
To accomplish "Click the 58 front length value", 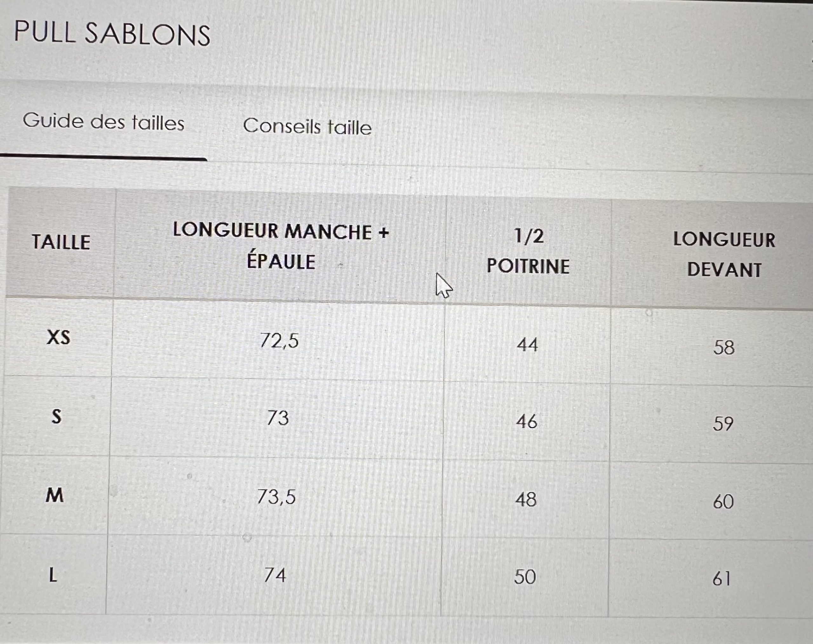I will click(x=724, y=347).
